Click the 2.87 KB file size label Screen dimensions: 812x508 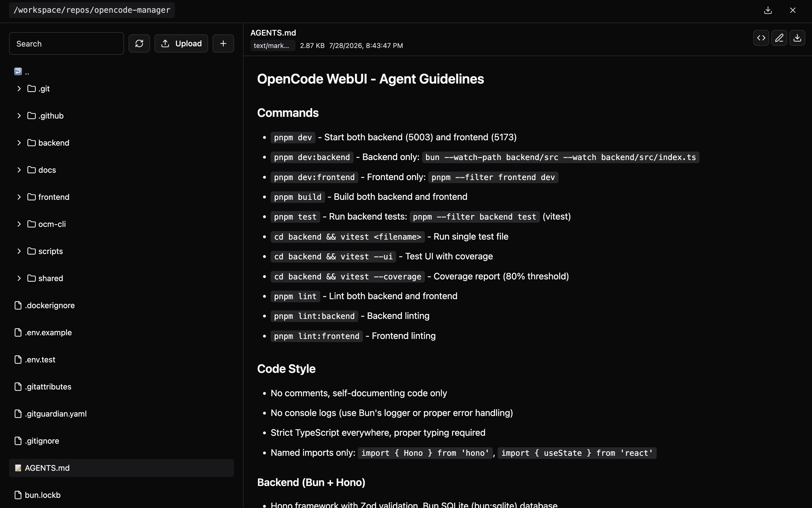(312, 45)
